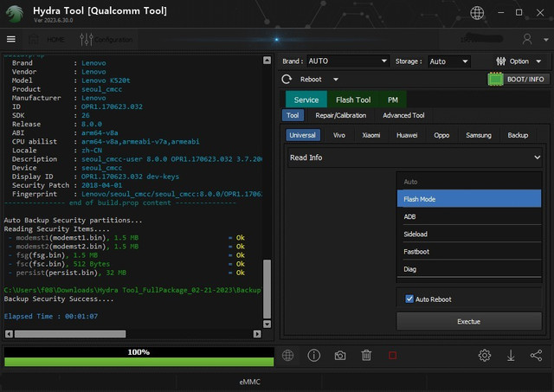Click the share icon at bottom right
Screen dimensions: 554x392
536,356
